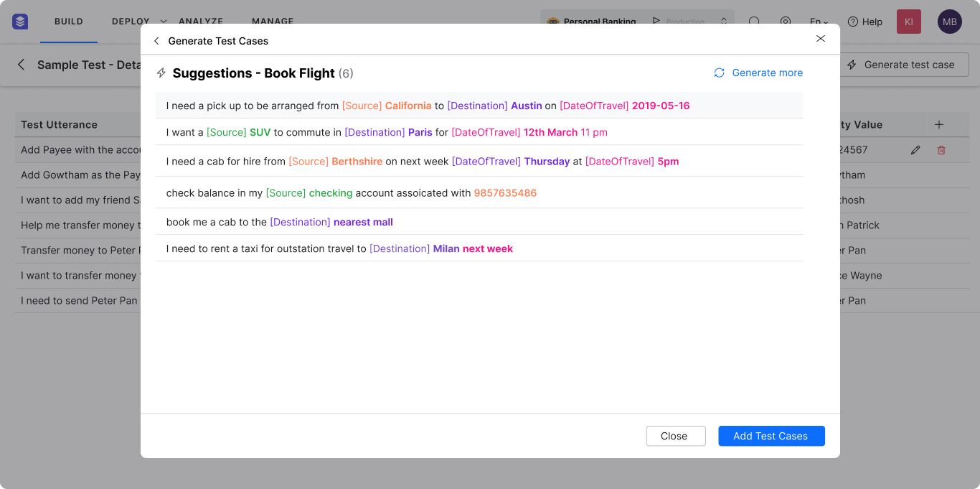Click the Generate test case button
This screenshot has width=980, height=489.
(904, 65)
